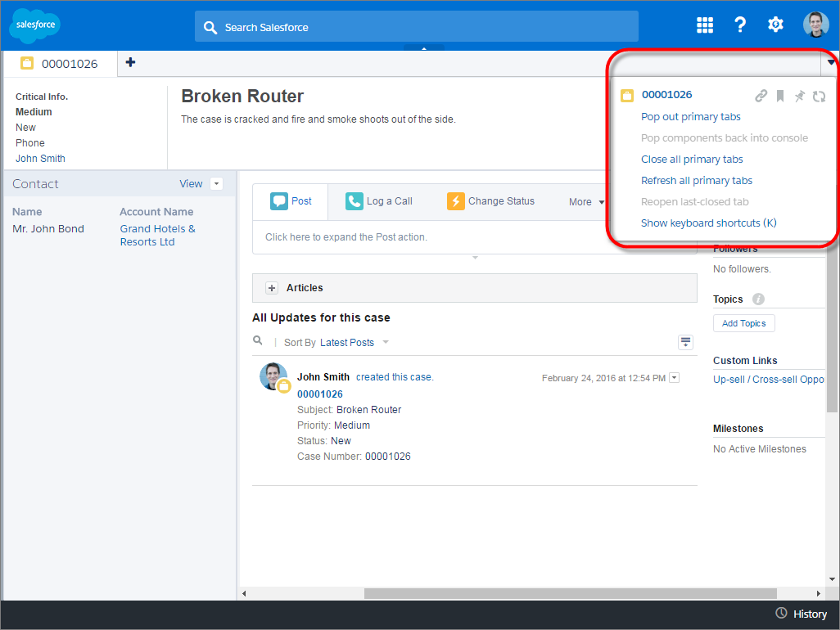The image size is (840, 630).
Task: Click Mr. John Bond contact name
Action: [48, 229]
